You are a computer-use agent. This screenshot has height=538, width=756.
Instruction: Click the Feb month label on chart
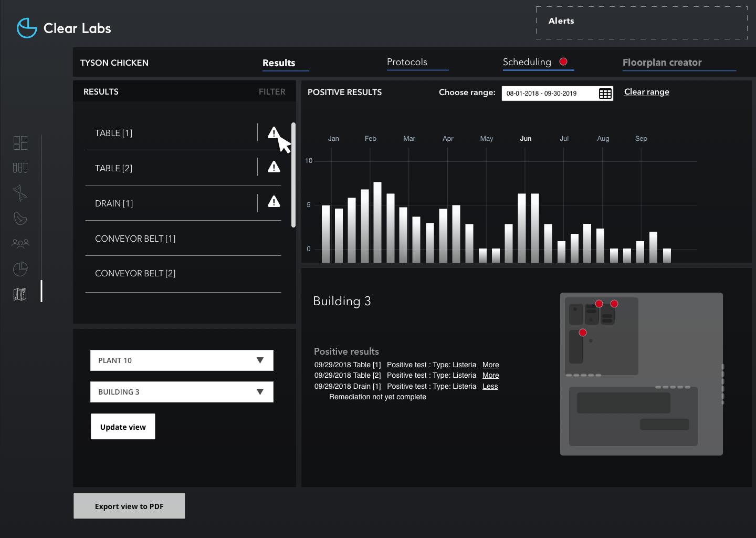click(x=371, y=139)
